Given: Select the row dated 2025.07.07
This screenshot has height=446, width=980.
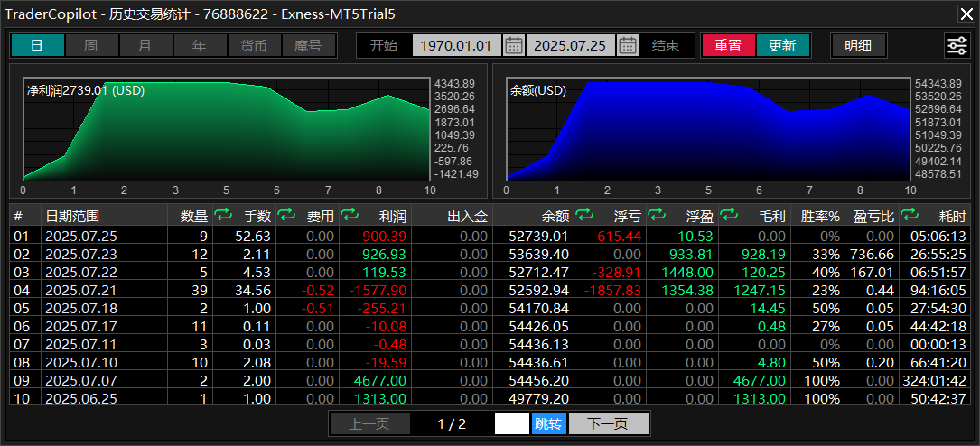Looking at the screenshot, I should coord(490,380).
